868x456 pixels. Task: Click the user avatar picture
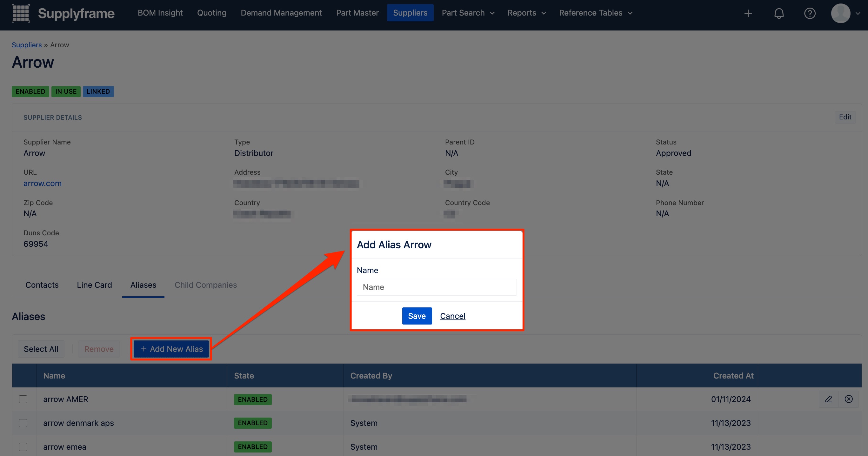click(x=841, y=13)
